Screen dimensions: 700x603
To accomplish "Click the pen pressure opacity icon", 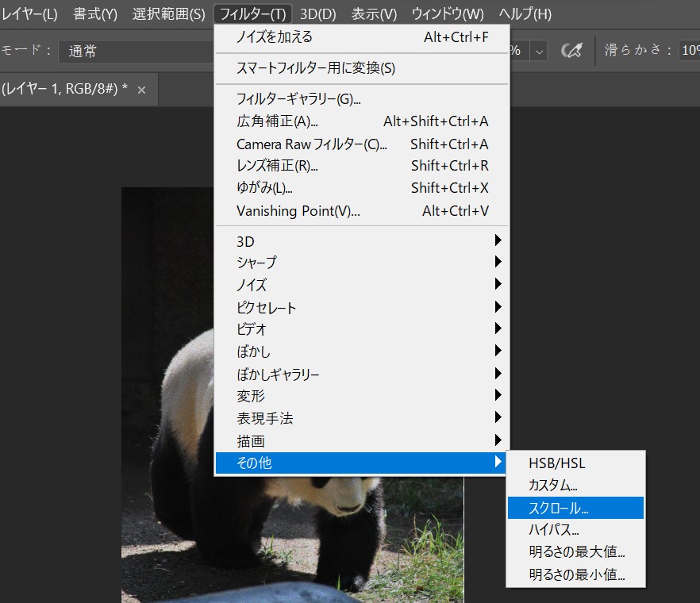I will point(571,51).
